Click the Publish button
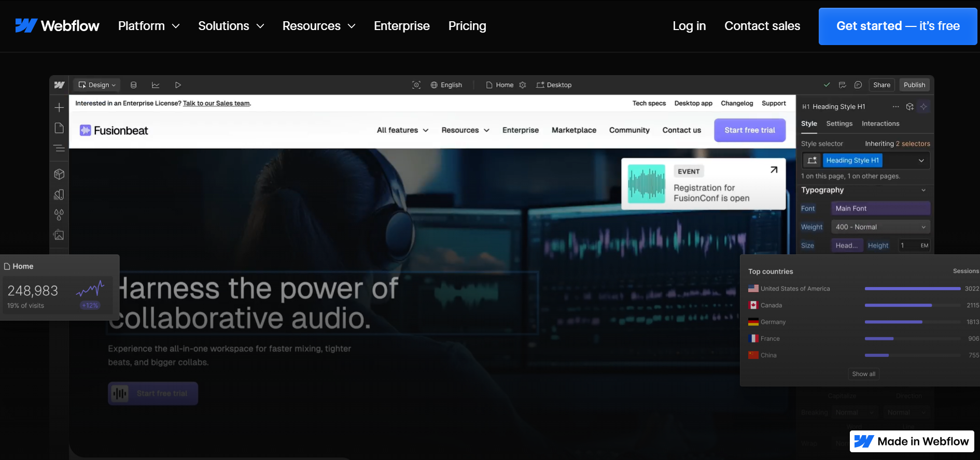Viewport: 980px width, 460px height. coord(914,85)
